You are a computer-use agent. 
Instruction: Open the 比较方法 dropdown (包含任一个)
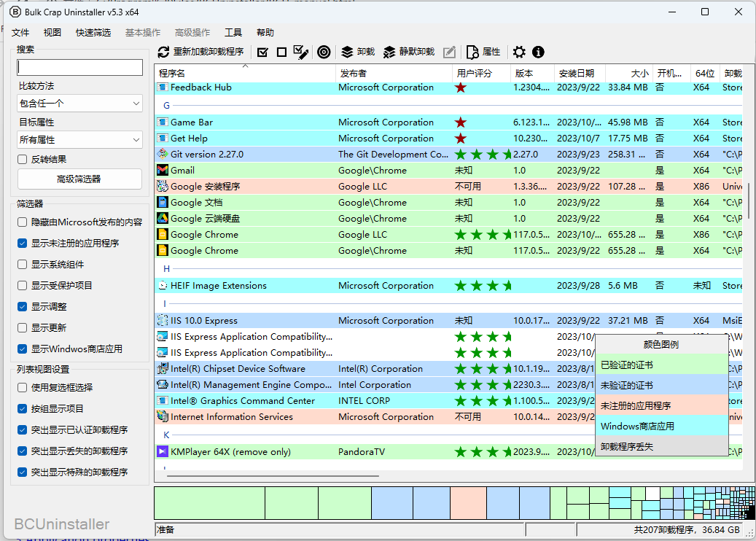tap(79, 104)
